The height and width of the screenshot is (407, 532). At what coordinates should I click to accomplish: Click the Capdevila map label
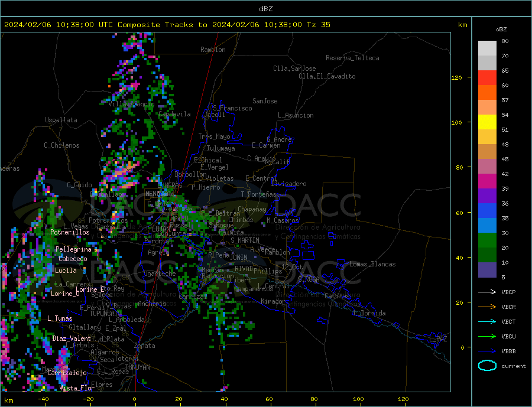click(174, 114)
